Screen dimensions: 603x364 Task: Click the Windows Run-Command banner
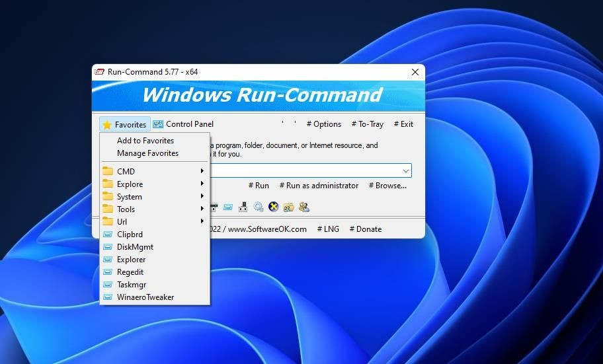pyautogui.click(x=259, y=96)
